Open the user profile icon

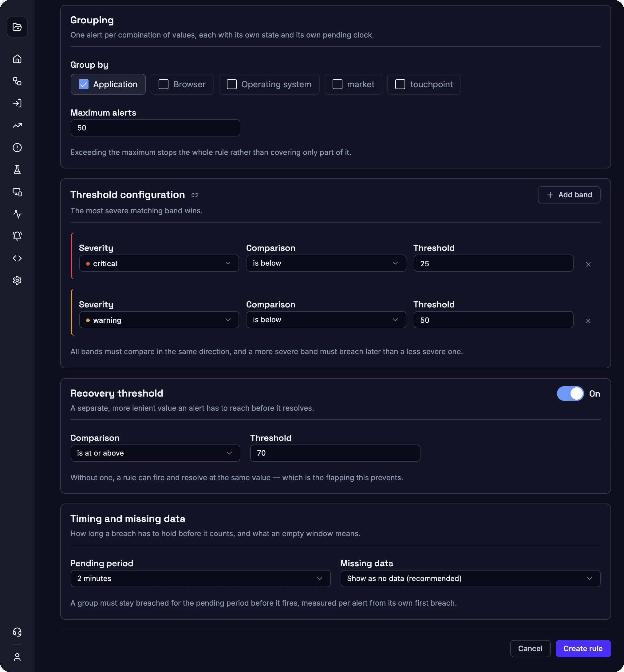tap(17, 657)
